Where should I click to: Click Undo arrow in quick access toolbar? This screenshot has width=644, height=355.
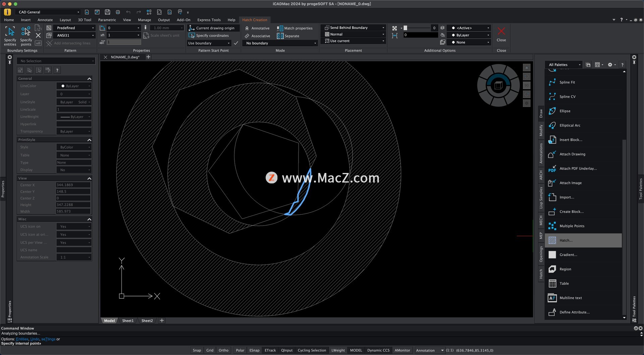128,12
